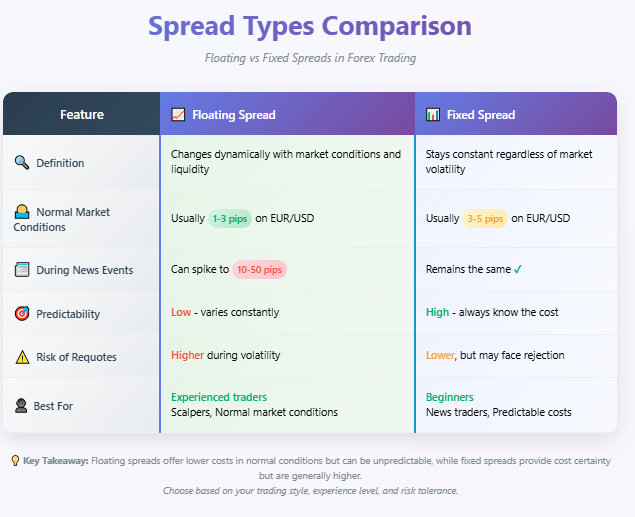This screenshot has height=517, width=635.
Task: Click the magnifying glass icon beside Definition
Action: click(x=22, y=163)
